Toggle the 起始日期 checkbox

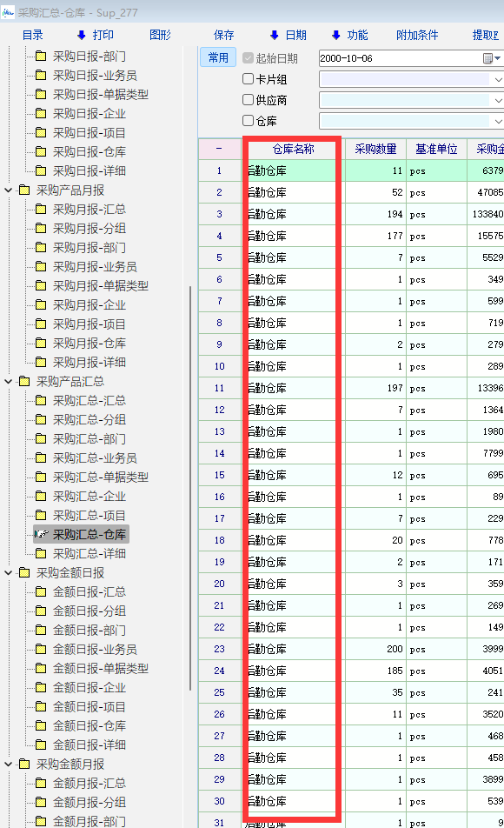pyautogui.click(x=248, y=57)
